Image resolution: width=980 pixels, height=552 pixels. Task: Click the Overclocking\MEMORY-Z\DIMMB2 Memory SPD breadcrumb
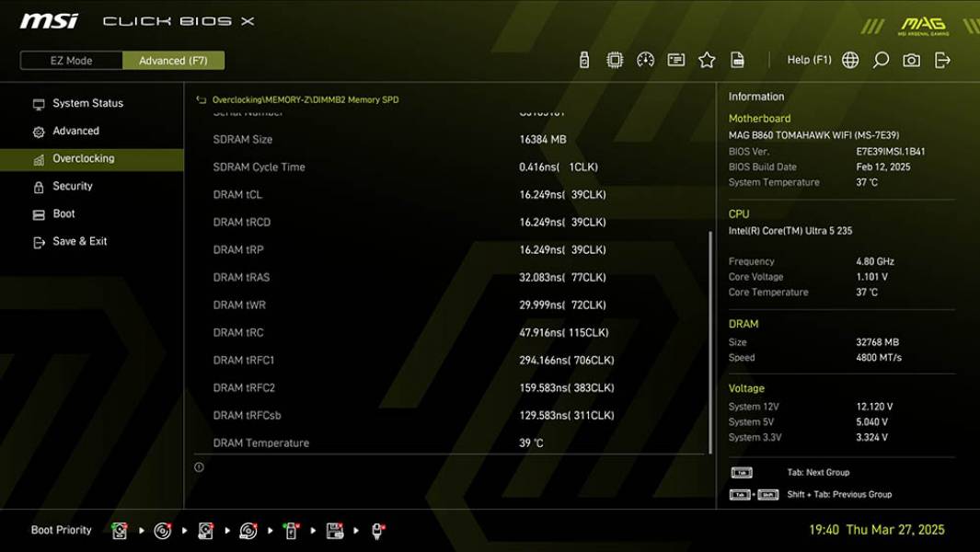tap(306, 99)
